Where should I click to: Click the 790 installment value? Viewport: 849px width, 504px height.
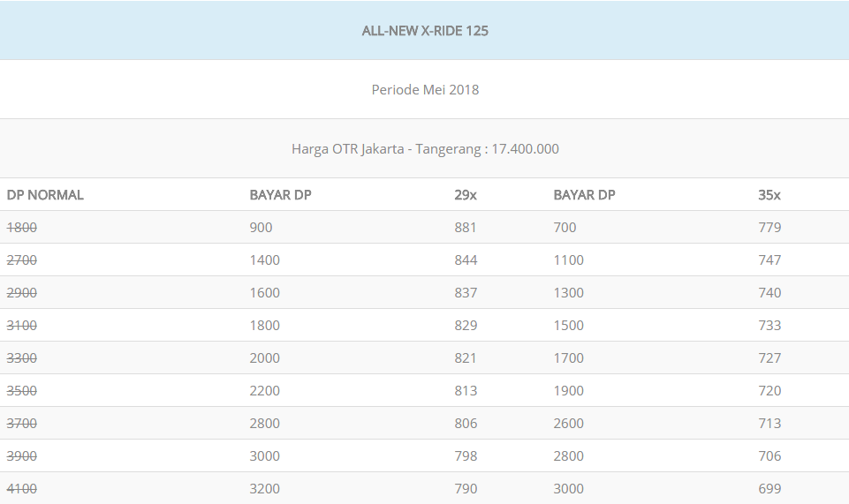pyautogui.click(x=466, y=489)
